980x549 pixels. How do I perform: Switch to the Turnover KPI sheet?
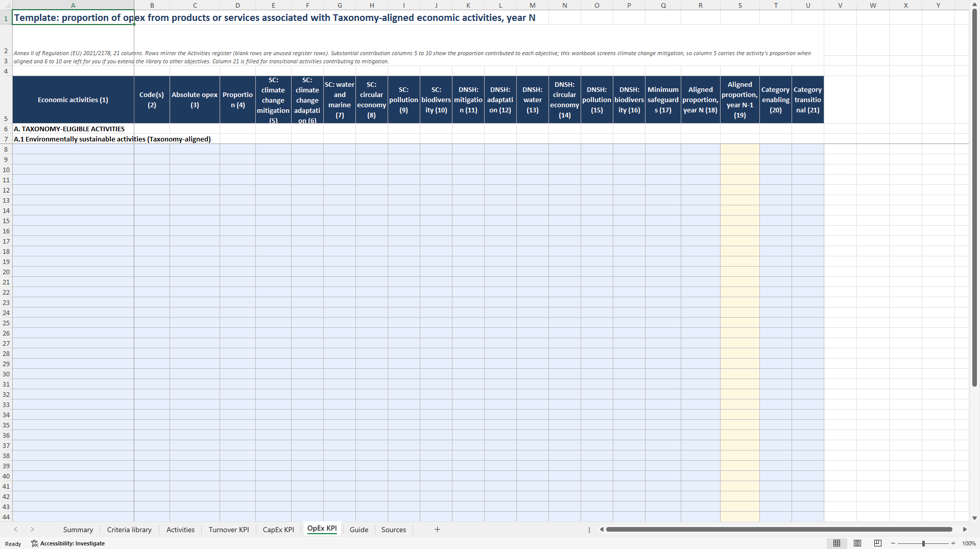(x=229, y=530)
